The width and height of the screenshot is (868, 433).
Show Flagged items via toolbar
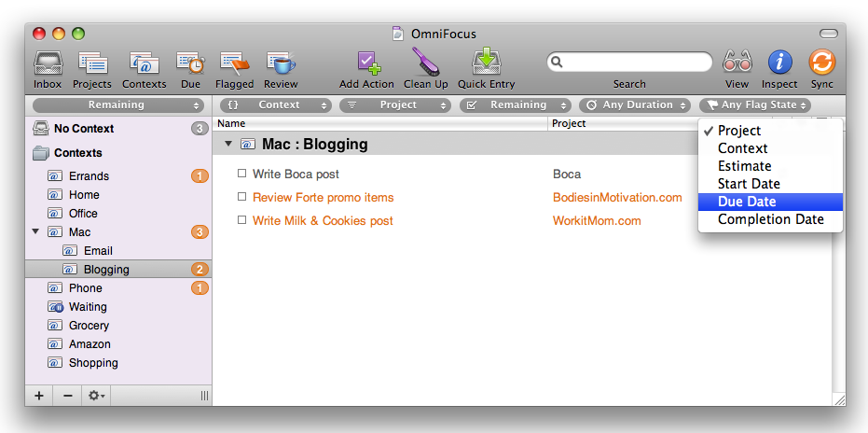click(234, 63)
